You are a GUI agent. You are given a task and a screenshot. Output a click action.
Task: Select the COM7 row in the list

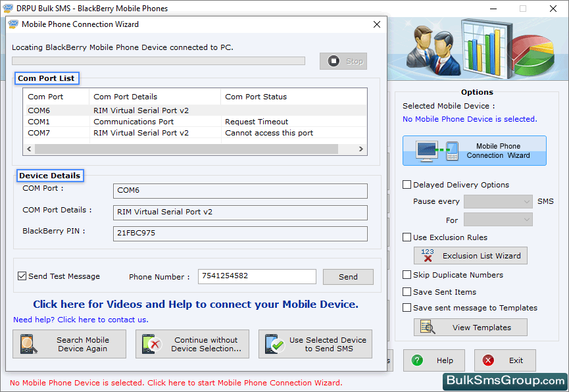point(196,133)
